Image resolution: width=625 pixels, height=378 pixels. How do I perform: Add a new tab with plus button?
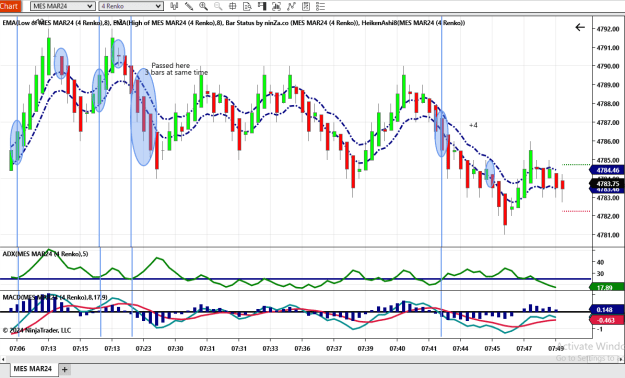(x=65, y=369)
